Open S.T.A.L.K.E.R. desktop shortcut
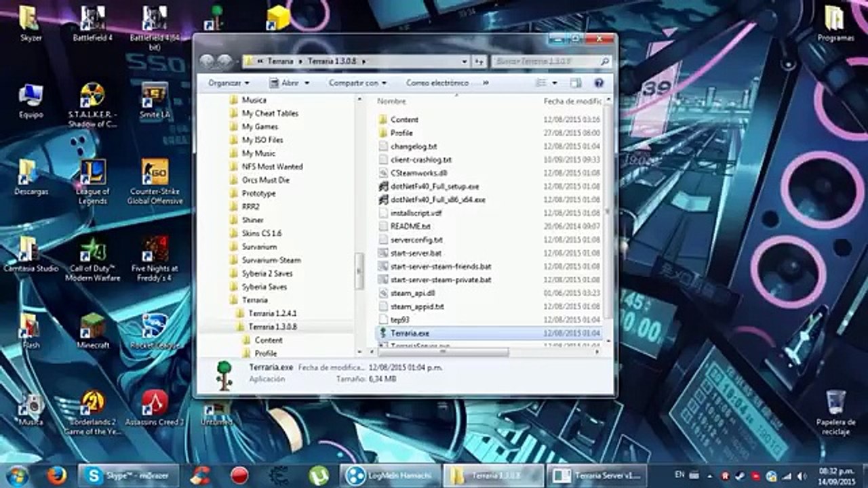Screen dimensions: 868x488 click(x=93, y=105)
